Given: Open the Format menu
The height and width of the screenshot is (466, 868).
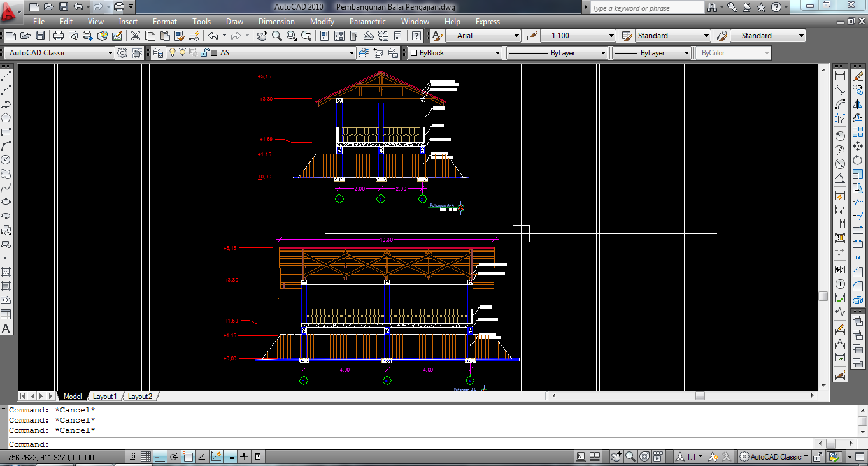Looking at the screenshot, I should coord(165,22).
